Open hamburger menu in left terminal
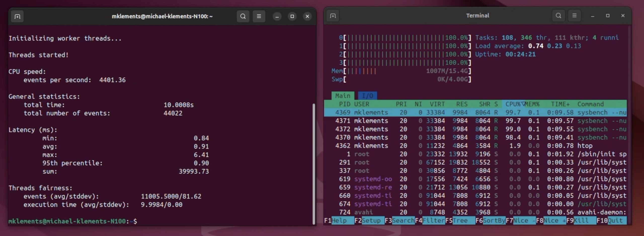644x236 pixels. pos(259,17)
